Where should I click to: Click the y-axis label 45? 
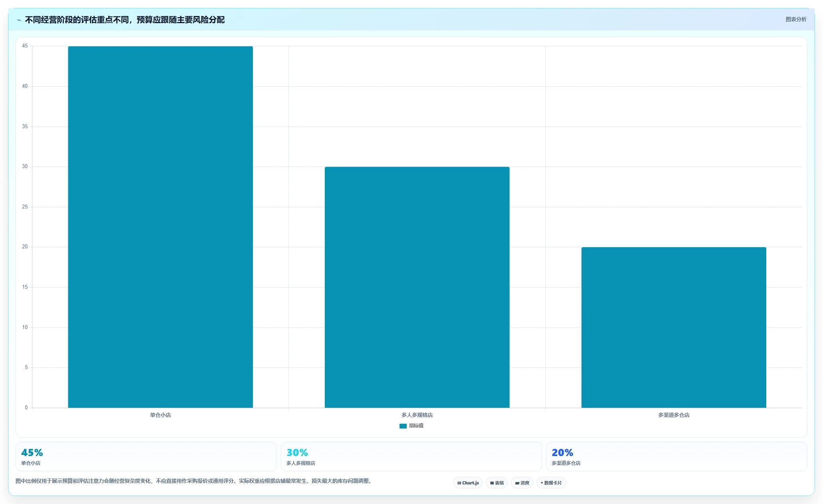click(25, 46)
